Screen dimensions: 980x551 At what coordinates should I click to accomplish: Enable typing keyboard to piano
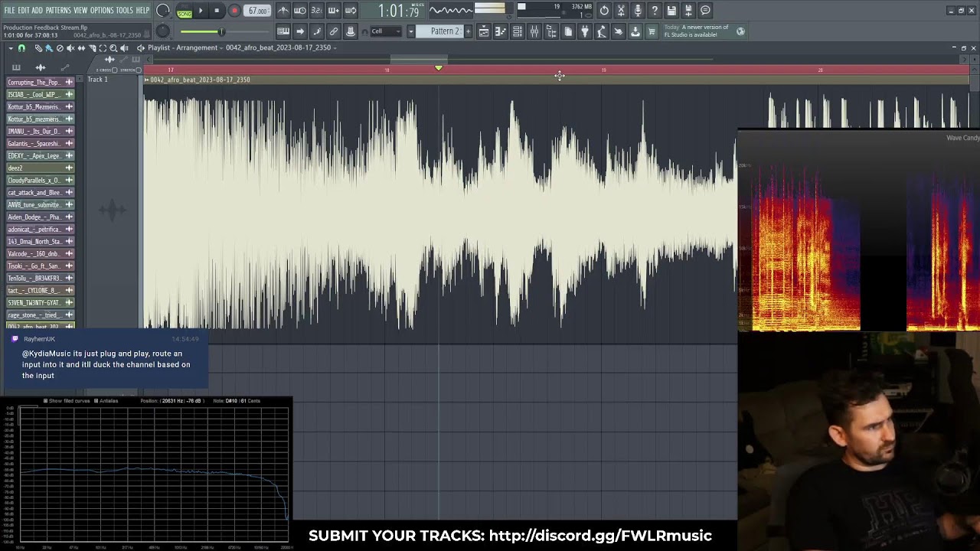[x=283, y=31]
